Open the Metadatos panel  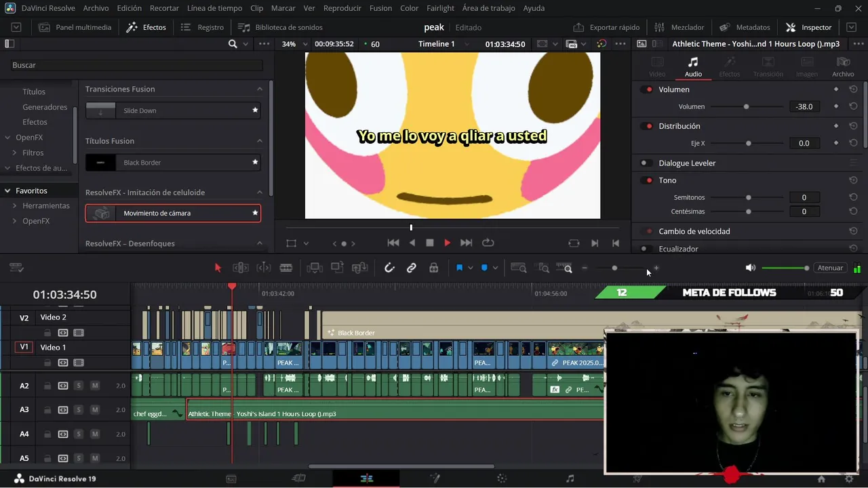coord(745,27)
